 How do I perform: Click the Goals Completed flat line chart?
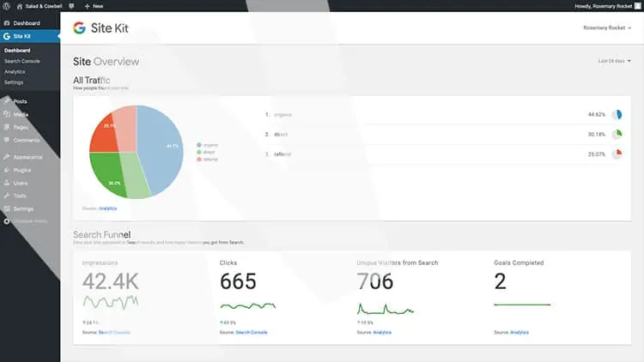[522, 305]
